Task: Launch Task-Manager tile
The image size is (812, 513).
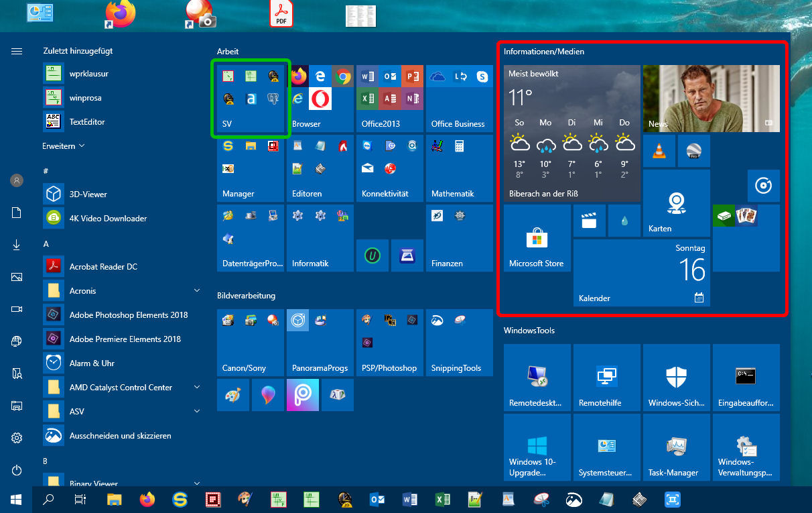Action: [676, 447]
